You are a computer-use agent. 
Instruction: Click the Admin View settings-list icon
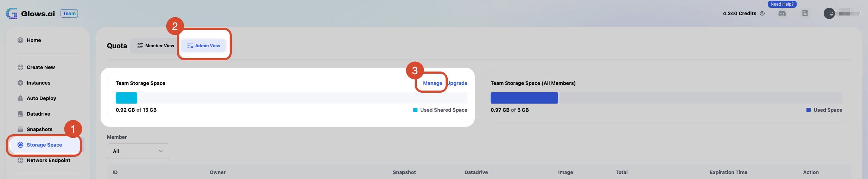190,46
